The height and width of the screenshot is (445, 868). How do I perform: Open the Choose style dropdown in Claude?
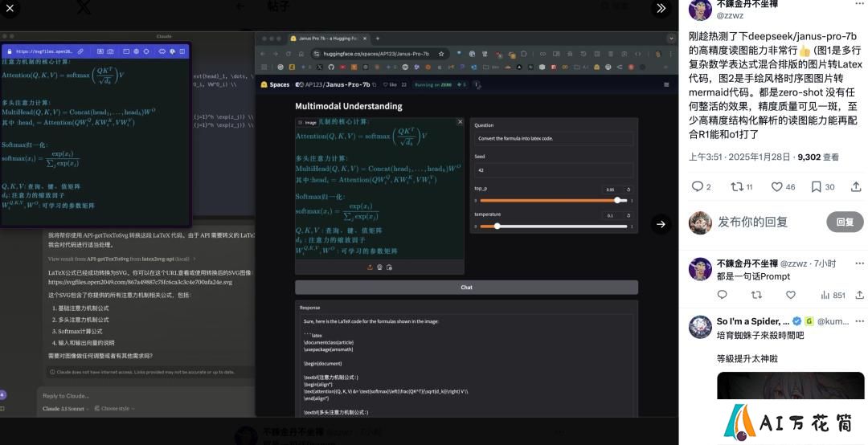115,409
